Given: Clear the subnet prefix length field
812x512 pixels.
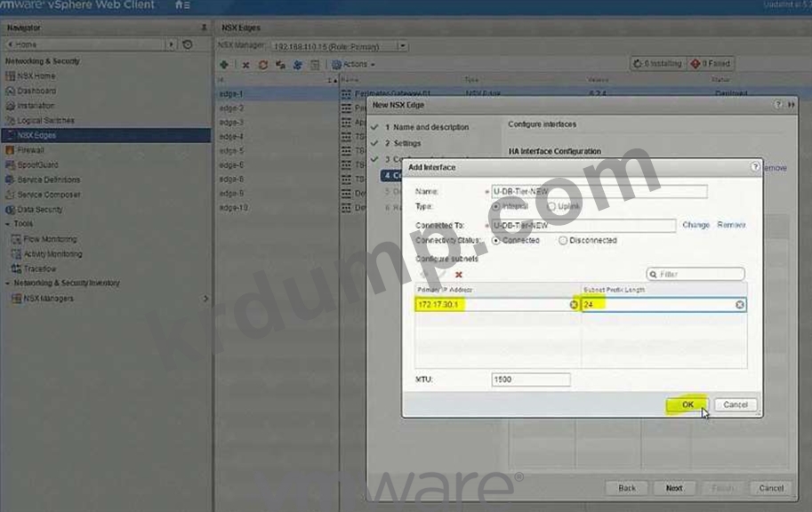Looking at the screenshot, I should click(740, 305).
